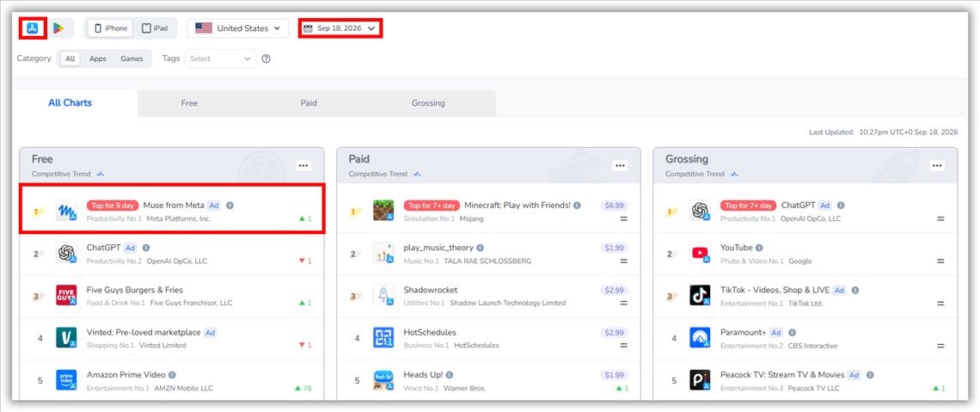Click the help question mark icon
Screen dimensions: 980x412
266,58
